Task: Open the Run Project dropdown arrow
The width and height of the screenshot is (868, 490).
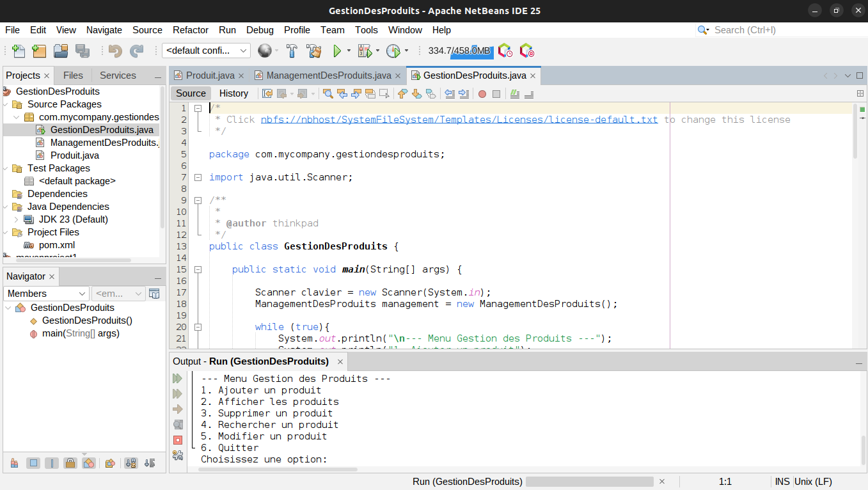Action: [x=349, y=51]
